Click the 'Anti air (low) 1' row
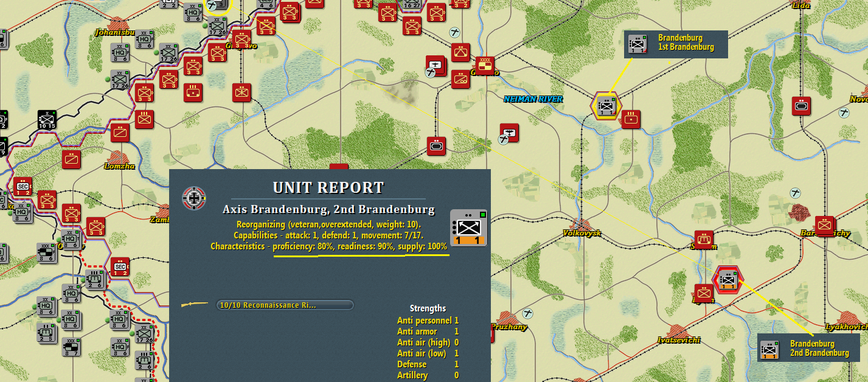Screen dimensions: 868x382 (x=428, y=353)
